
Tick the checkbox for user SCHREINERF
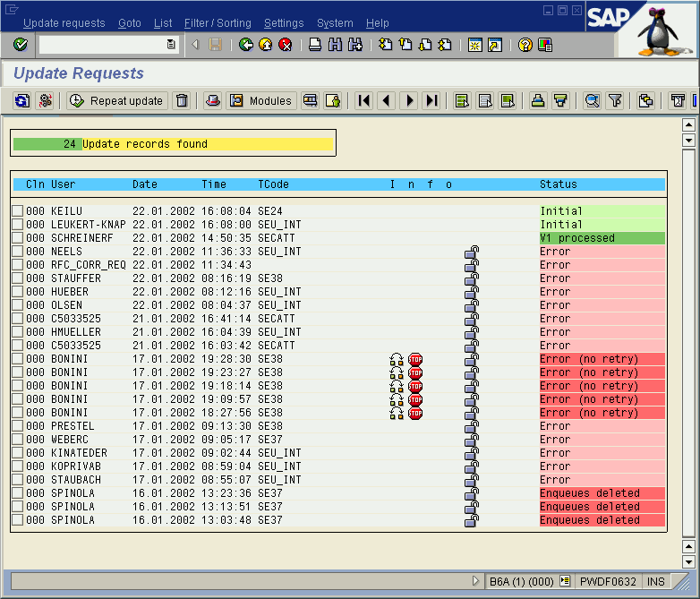tap(17, 238)
